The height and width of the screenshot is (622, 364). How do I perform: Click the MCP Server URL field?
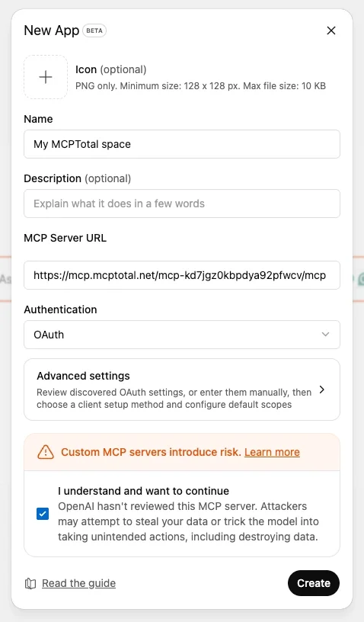[x=182, y=275]
